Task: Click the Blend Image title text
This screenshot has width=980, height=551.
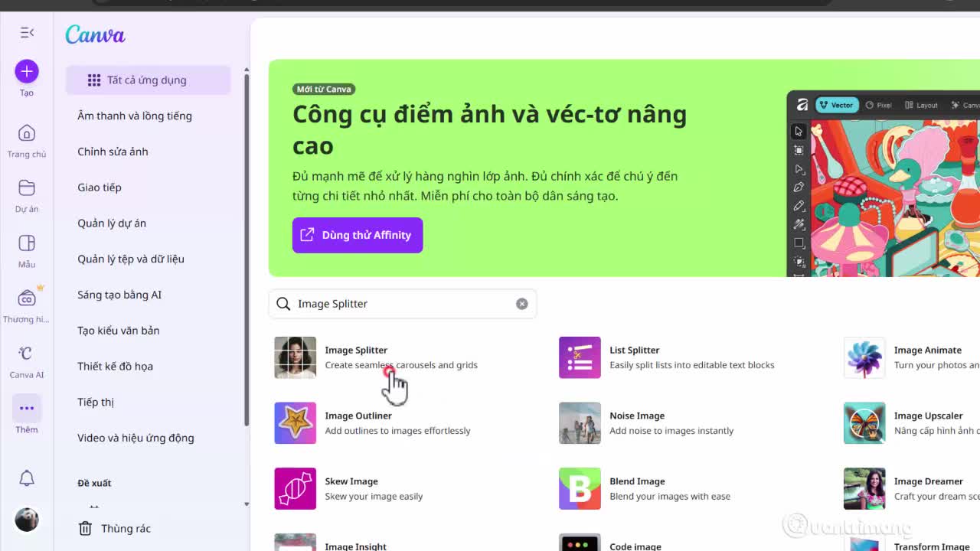Action: (x=637, y=481)
